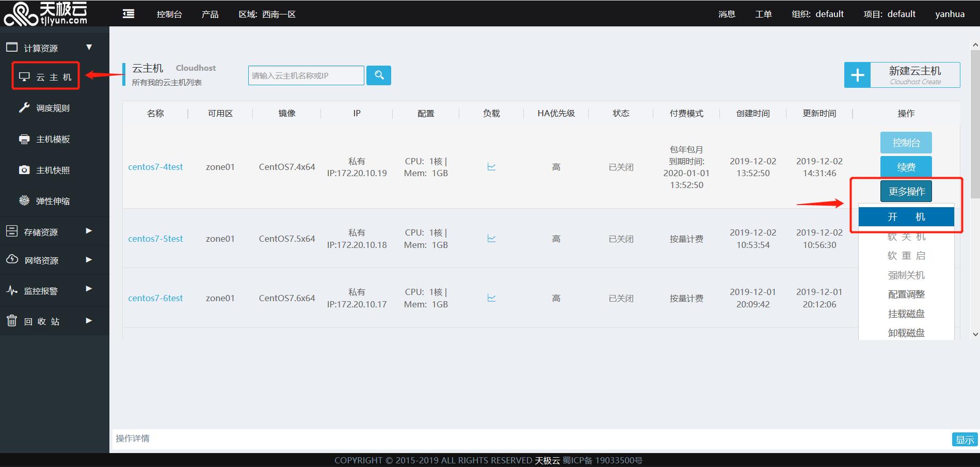The width and height of the screenshot is (980, 467).
Task: Click the 续费 renew button
Action: pyautogui.click(x=906, y=167)
